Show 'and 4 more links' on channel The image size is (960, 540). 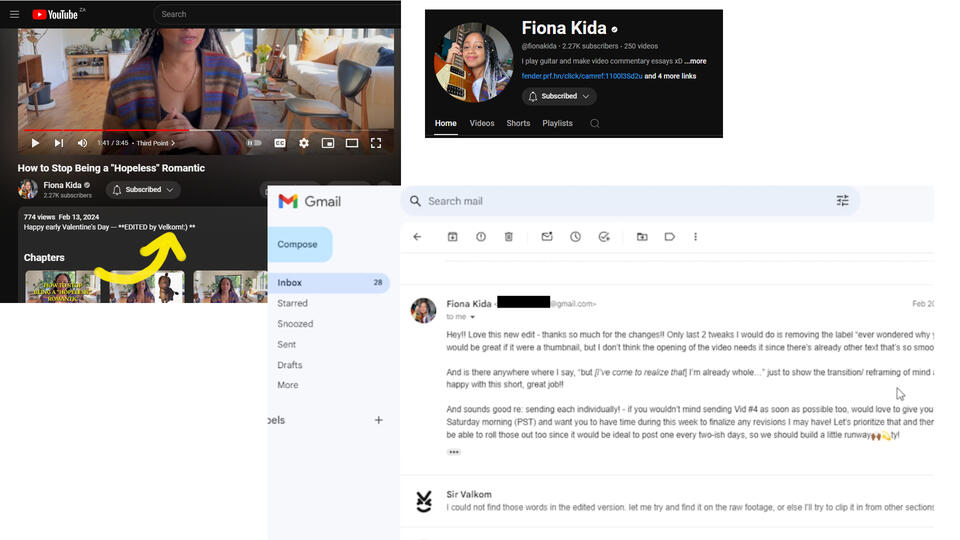pyautogui.click(x=670, y=77)
